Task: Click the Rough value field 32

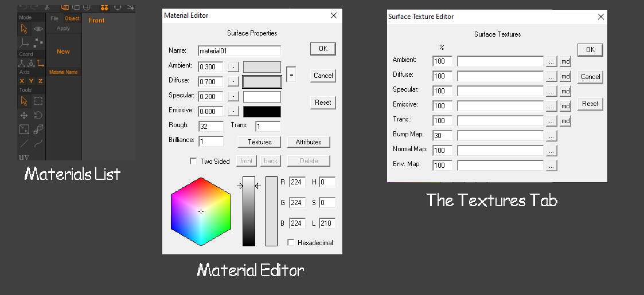Action: 211,127
